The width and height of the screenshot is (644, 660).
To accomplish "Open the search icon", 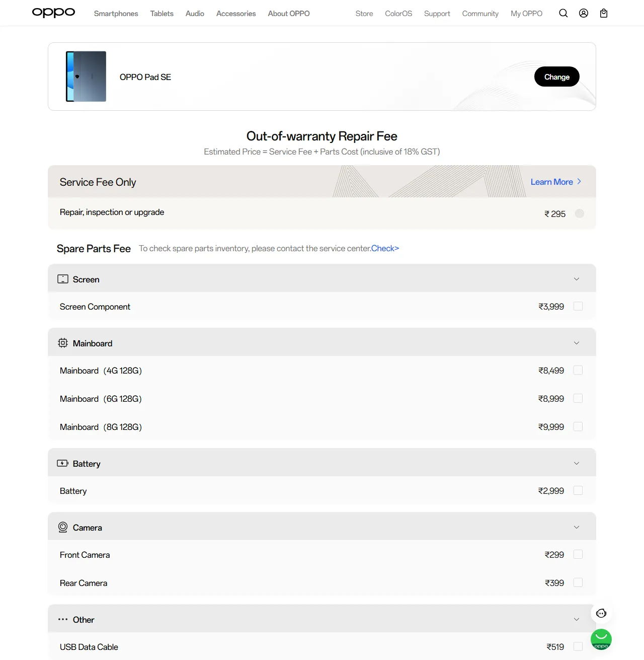I will click(563, 13).
